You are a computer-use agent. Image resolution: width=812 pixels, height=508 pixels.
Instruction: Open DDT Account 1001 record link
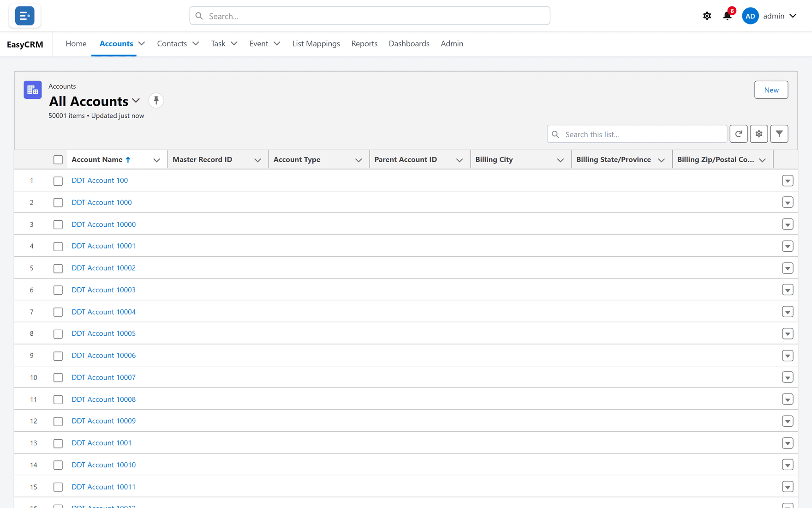click(101, 443)
